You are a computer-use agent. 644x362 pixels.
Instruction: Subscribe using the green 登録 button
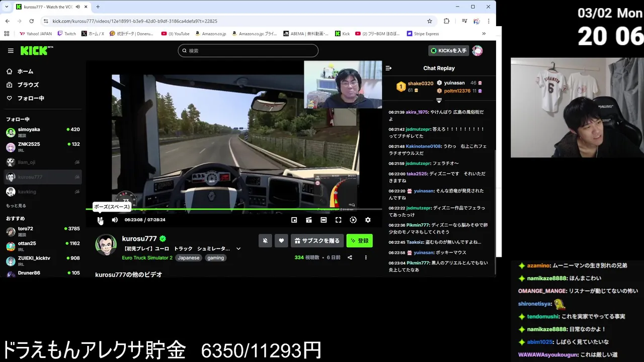pos(359,241)
